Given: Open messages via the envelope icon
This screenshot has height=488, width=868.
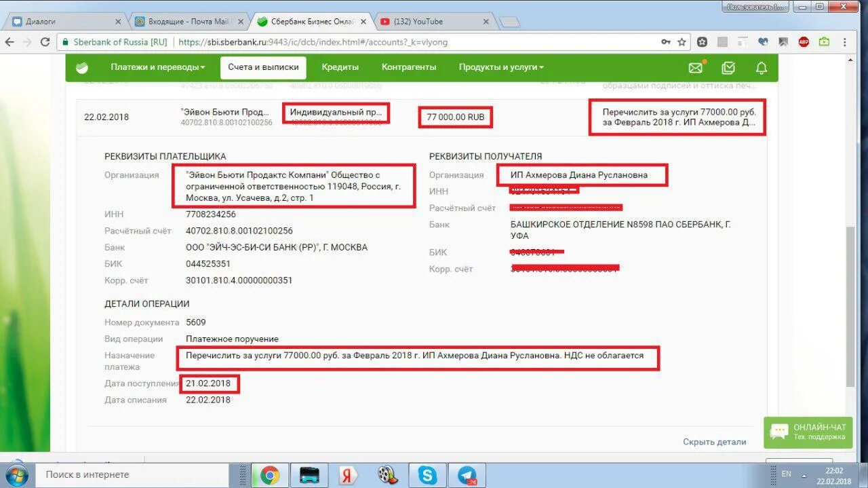Looking at the screenshot, I should point(696,68).
